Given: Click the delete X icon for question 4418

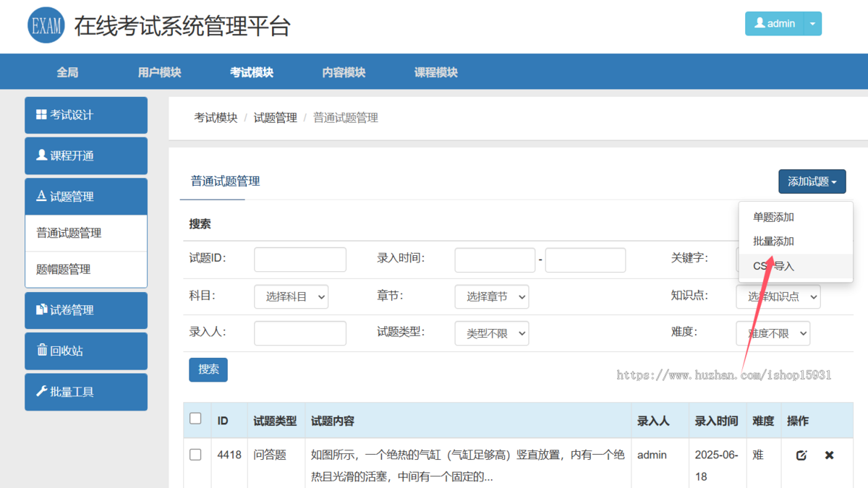Looking at the screenshot, I should coord(830,455).
